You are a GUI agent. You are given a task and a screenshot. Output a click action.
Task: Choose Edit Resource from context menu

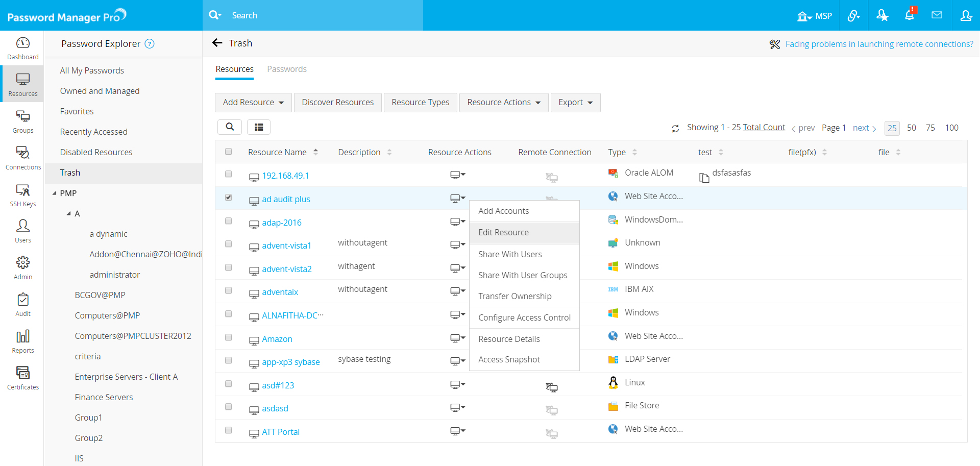pyautogui.click(x=503, y=233)
